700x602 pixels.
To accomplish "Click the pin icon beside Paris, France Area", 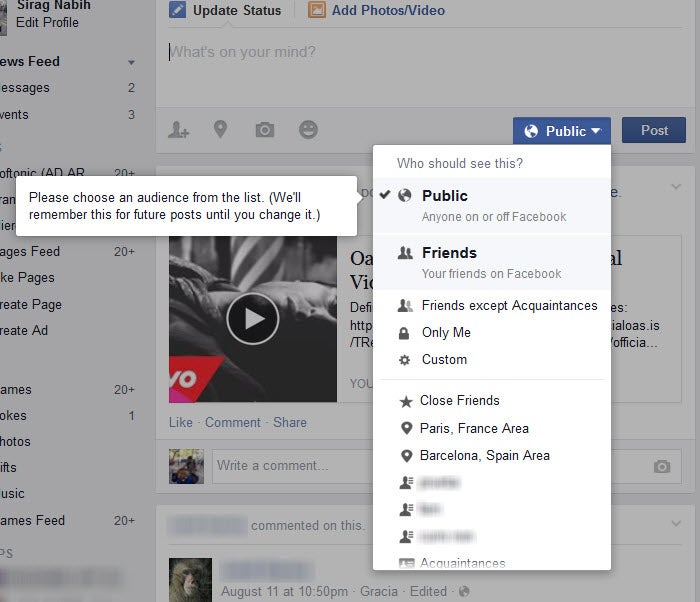I will pyautogui.click(x=406, y=428).
